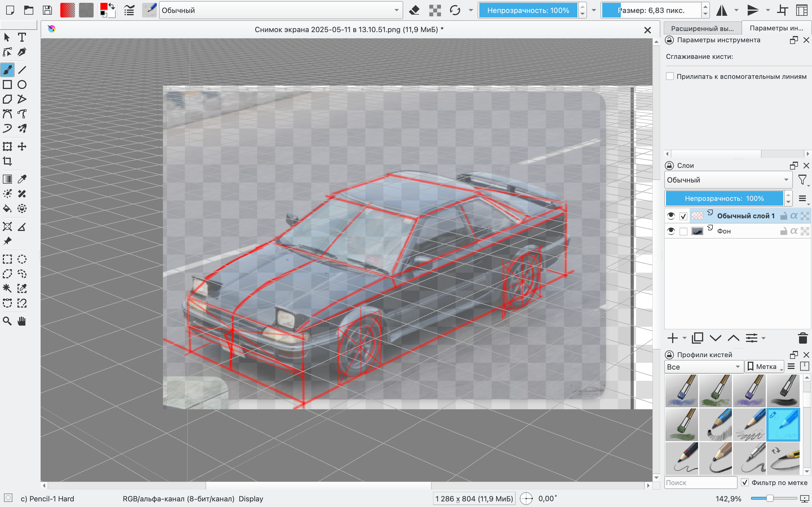Adjust layer Непрозрачность slider in Слои panel
Screen dimensions: 812x507
(724, 199)
